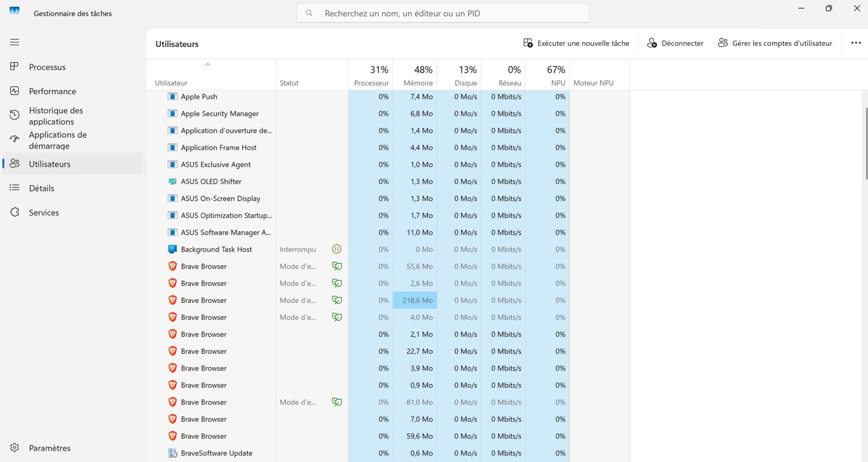Click the search magnifier icon
Screen dimensions: 868x462
309,13
